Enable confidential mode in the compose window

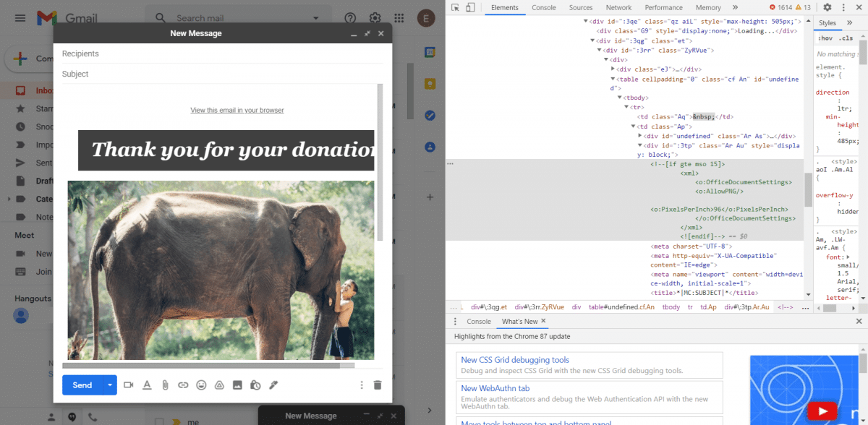pos(255,385)
